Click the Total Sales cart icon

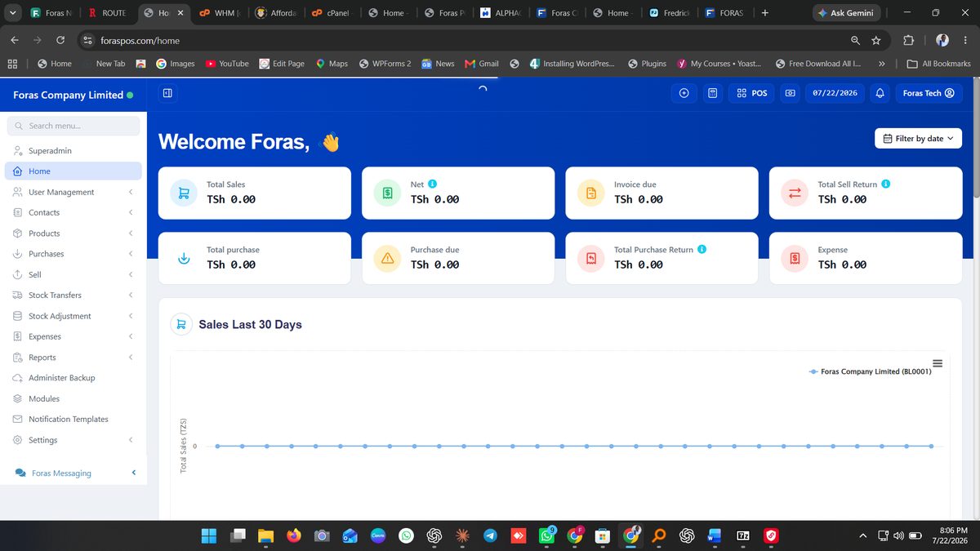tap(184, 193)
